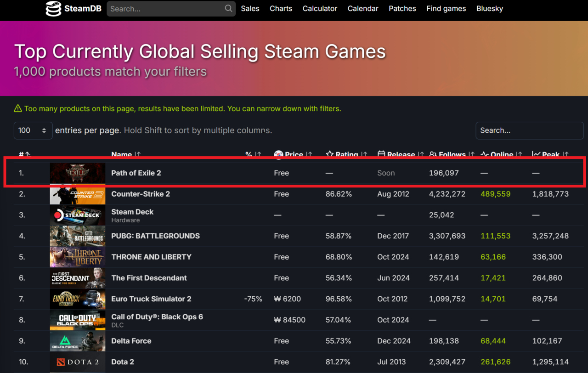Click the Peak column chart icon
588x373 pixels.
click(x=536, y=155)
